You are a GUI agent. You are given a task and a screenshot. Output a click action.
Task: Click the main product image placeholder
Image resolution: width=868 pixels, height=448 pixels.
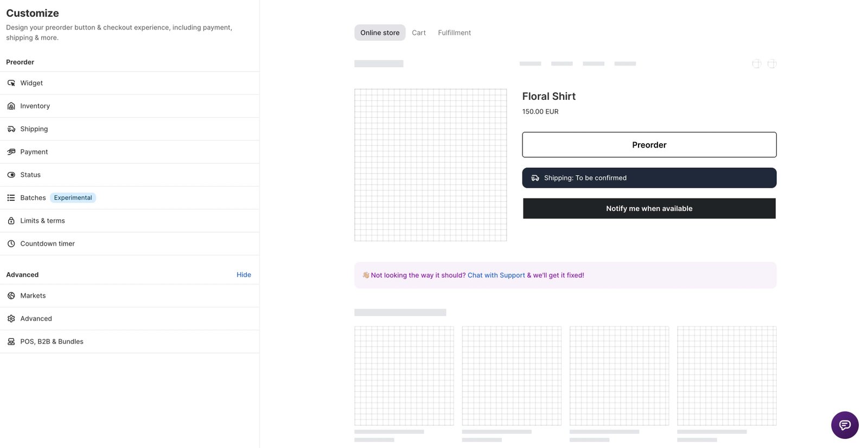tap(431, 165)
